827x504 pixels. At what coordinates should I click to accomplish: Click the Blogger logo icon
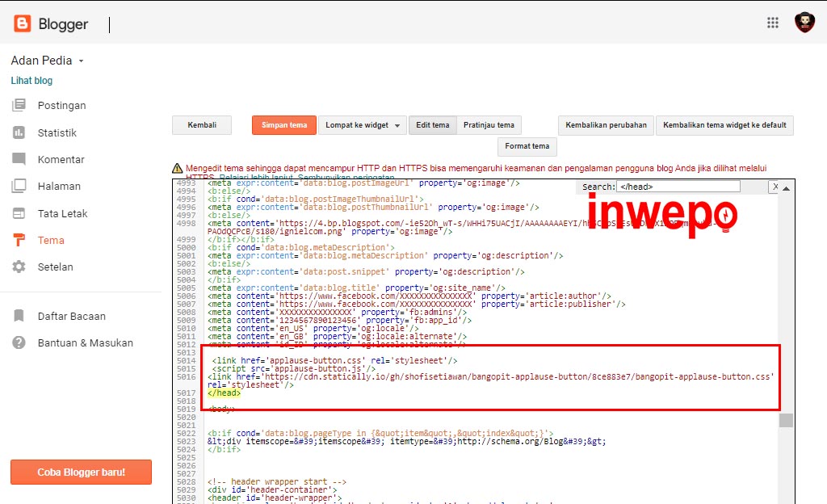(x=22, y=23)
